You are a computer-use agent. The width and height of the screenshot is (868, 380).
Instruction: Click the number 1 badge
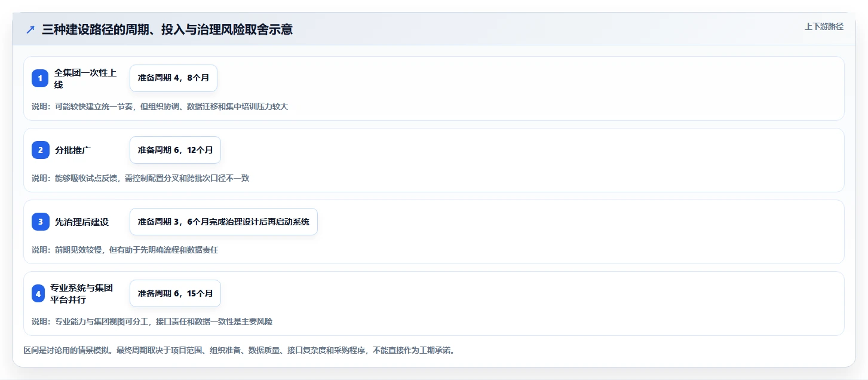click(x=40, y=78)
